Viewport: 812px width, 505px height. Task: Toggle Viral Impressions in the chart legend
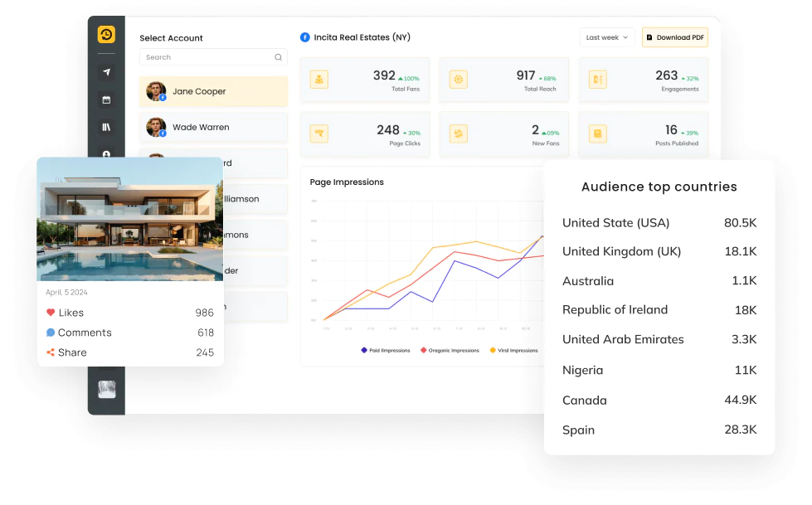[513, 351]
